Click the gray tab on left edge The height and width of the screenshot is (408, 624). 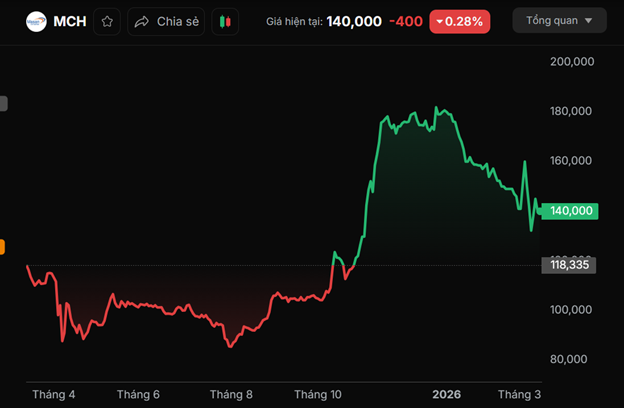click(3, 103)
